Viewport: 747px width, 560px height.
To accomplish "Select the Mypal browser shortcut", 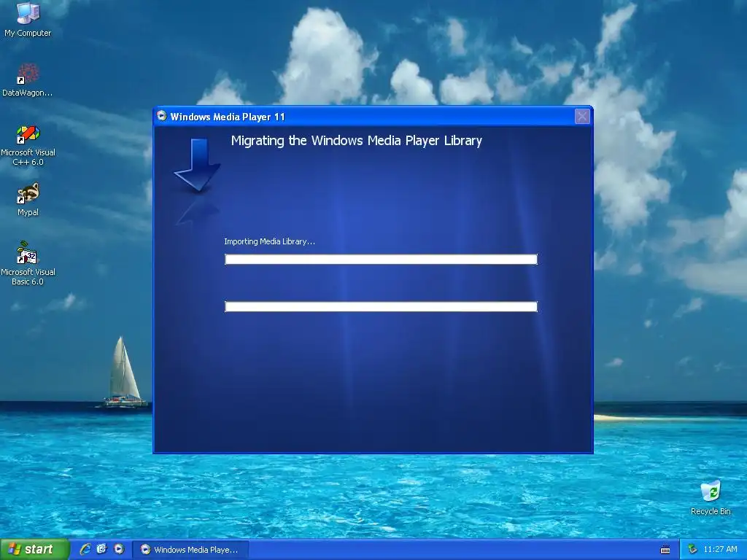I will tap(28, 200).
